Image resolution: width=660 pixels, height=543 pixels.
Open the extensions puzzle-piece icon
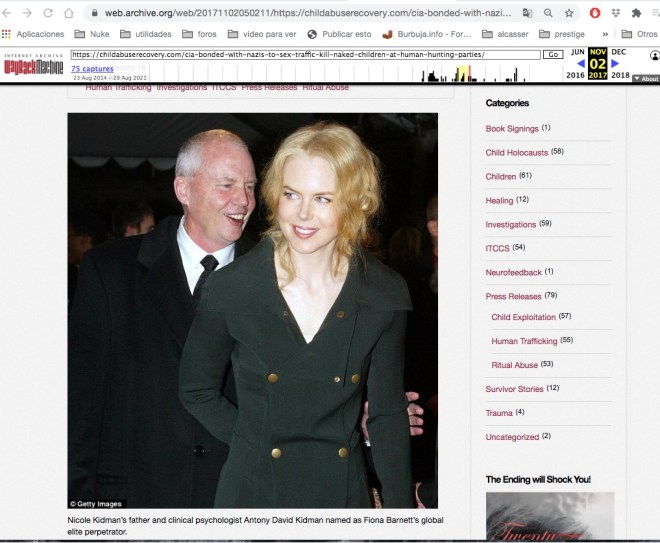point(637,13)
